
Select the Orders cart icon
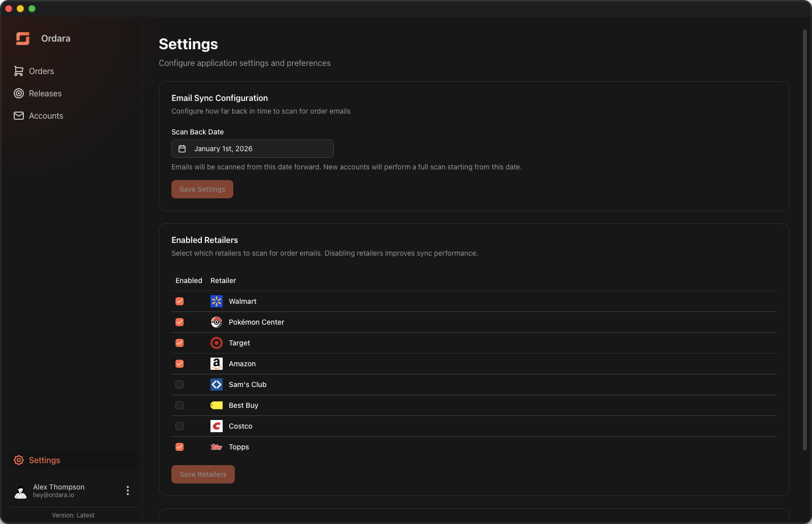18,71
